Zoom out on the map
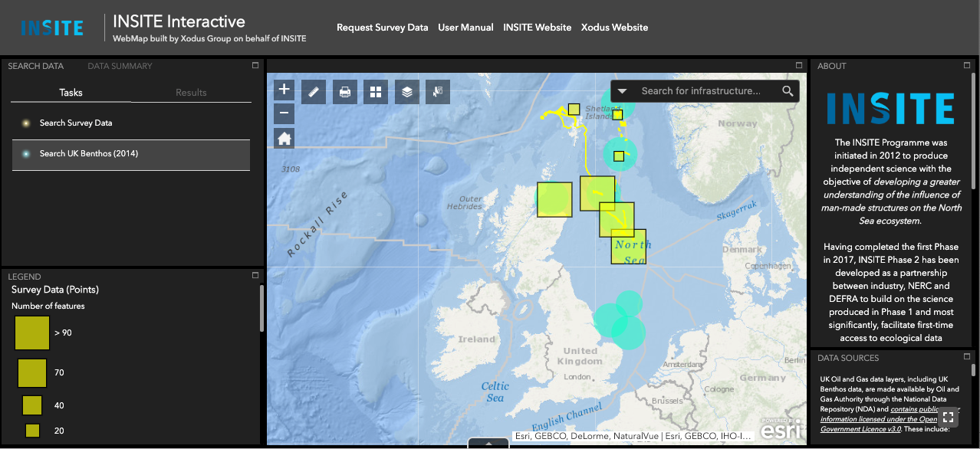Viewport: 980px width, 449px height. 284,113
